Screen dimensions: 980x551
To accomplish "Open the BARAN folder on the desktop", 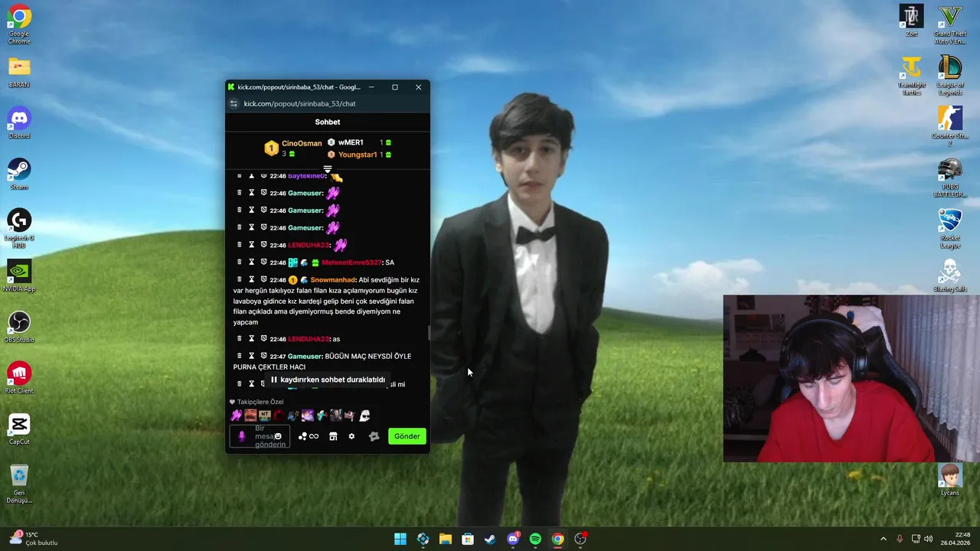I will click(19, 73).
